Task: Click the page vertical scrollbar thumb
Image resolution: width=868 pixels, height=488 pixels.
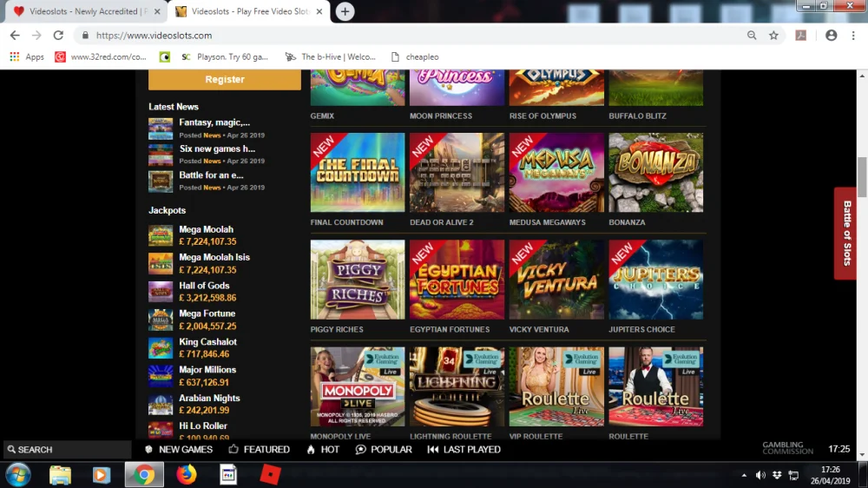Action: click(x=862, y=176)
